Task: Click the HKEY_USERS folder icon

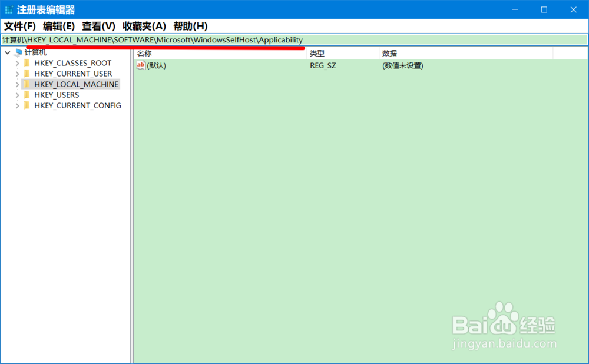Action: 27,95
